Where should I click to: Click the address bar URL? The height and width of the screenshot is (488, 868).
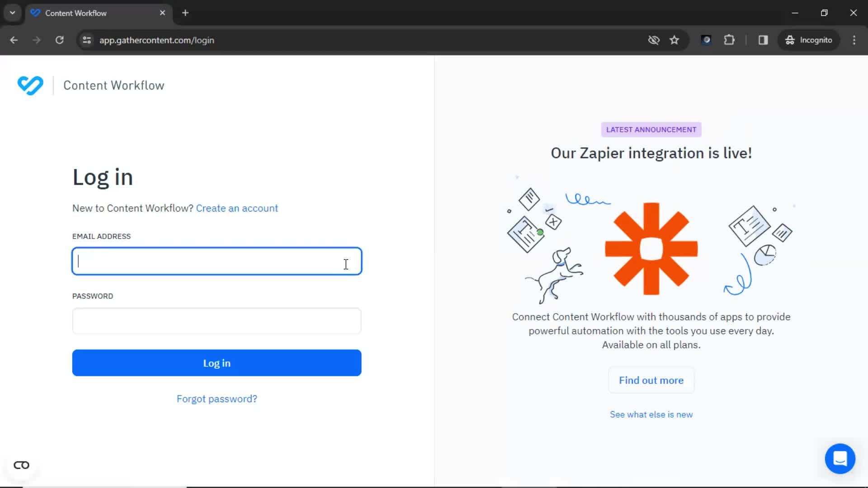coord(156,40)
